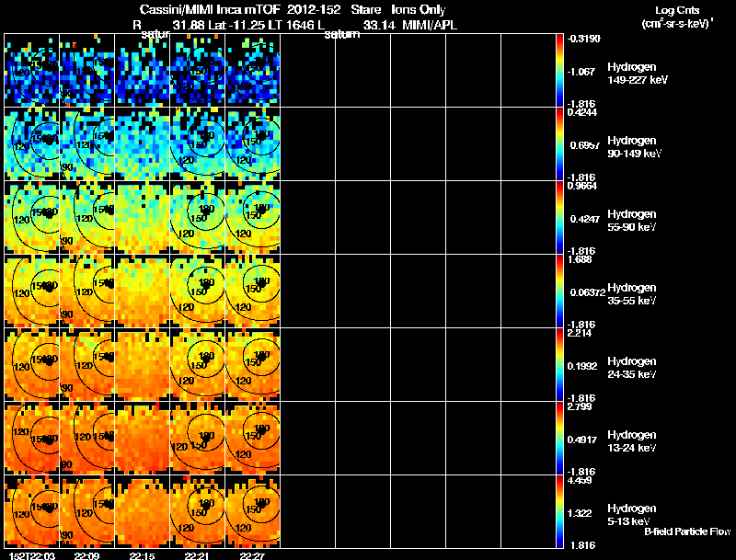This screenshot has height=560, width=736.
Task: Click the '33.14' L value in header
Action: click(379, 25)
